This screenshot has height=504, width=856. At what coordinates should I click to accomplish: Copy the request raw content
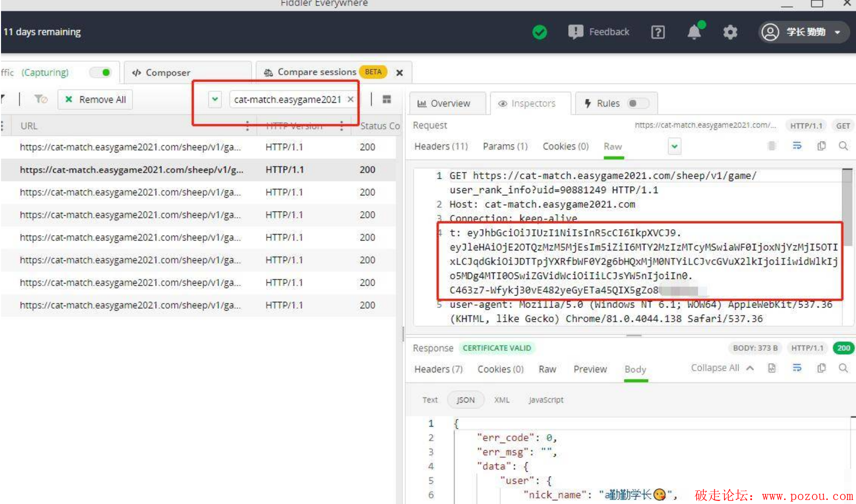coord(821,146)
